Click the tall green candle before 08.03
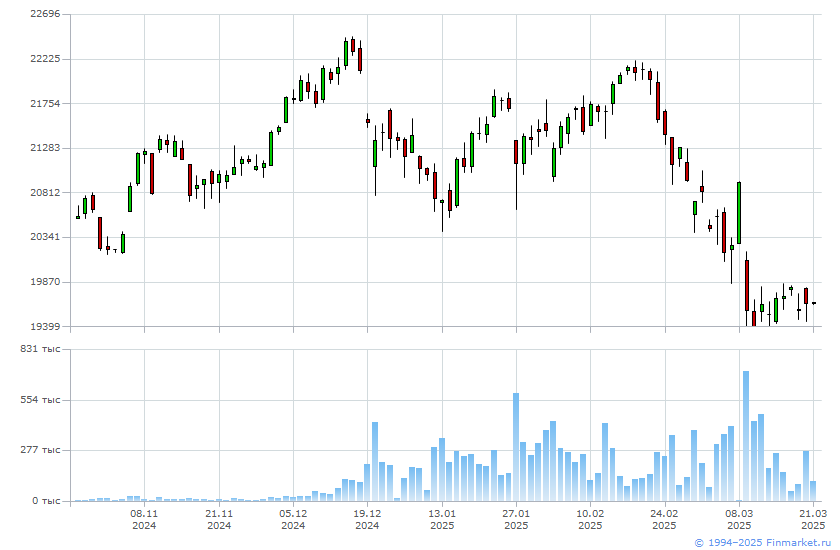Image resolution: width=840 pixels, height=550 pixels. pos(739,213)
